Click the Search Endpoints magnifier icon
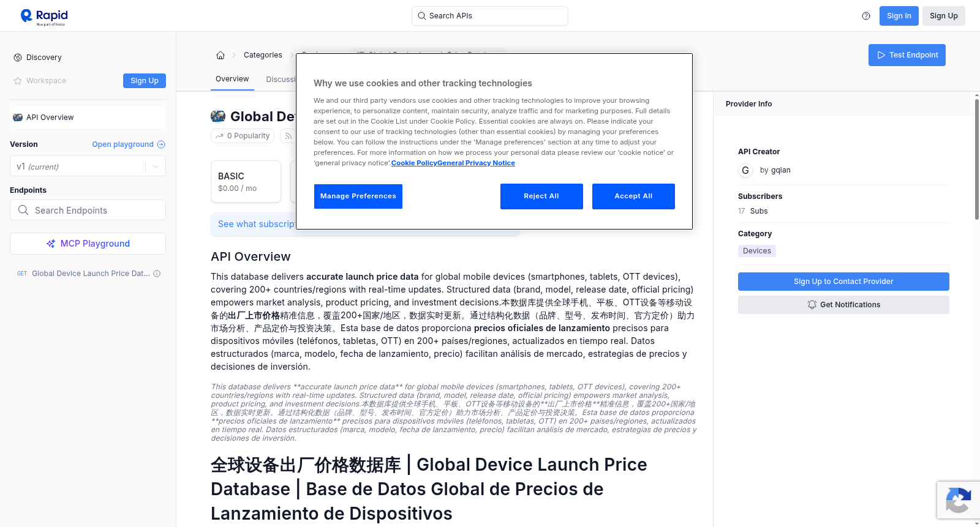 pyautogui.click(x=23, y=210)
